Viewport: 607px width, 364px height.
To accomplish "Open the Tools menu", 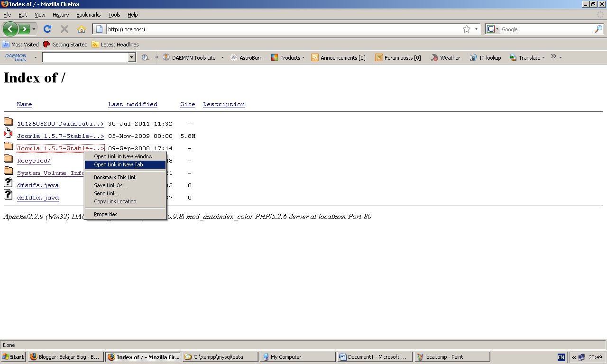I will (x=114, y=15).
